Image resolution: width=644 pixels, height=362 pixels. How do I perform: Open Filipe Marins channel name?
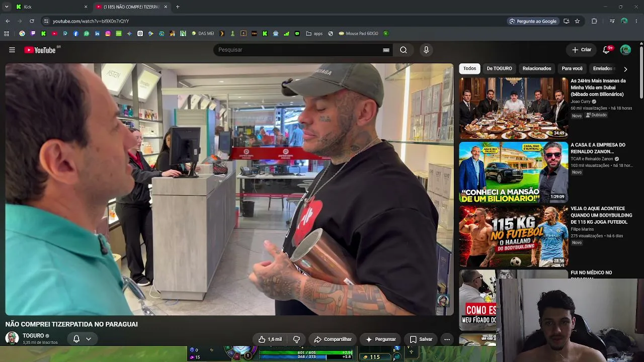coord(582,229)
